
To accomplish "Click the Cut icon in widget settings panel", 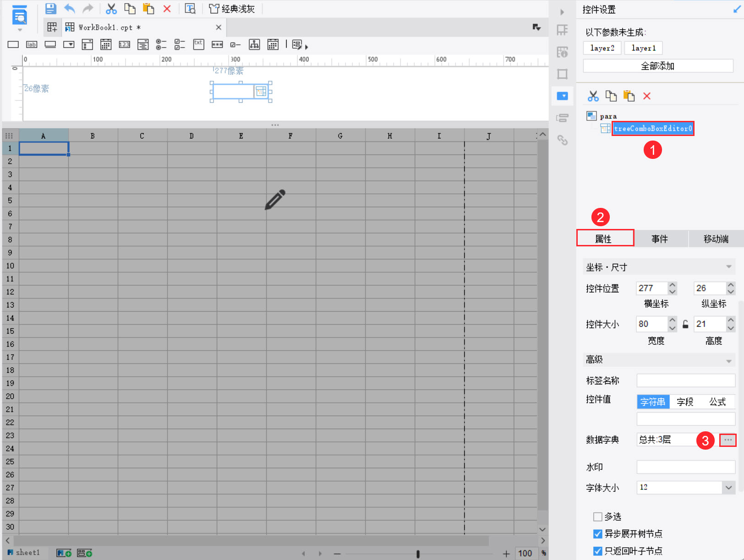I will coord(593,96).
